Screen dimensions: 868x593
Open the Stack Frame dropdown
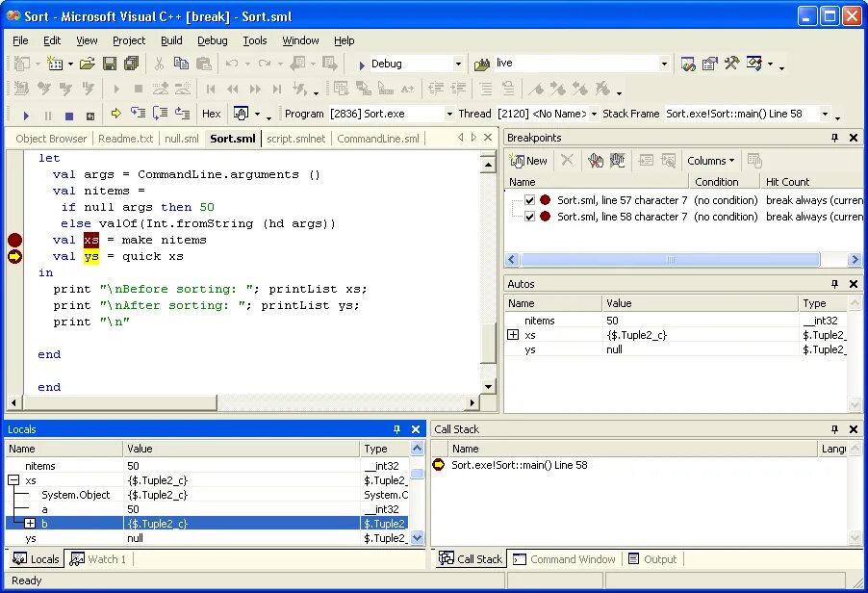point(826,114)
